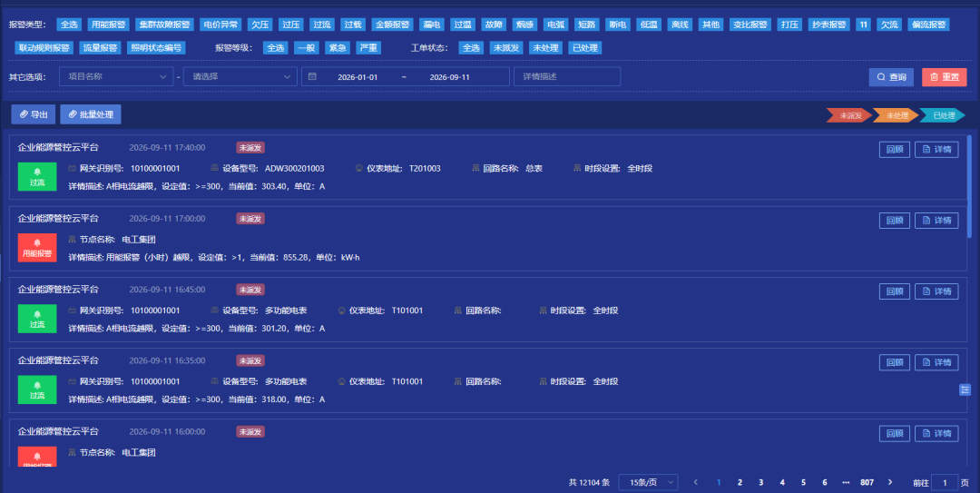The image size is (980, 493).
Task: Click 仪表地址 icon in the 16:45:00 alarm
Action: [x=341, y=311]
